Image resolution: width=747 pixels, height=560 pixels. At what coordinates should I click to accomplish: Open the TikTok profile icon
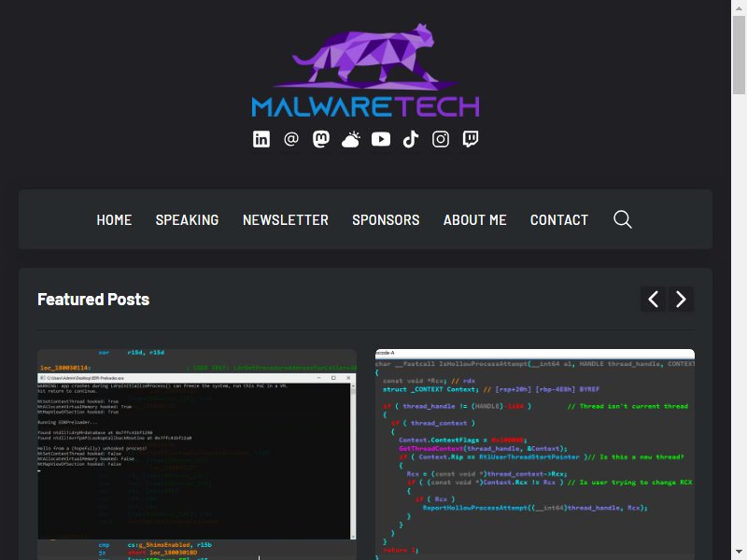(x=411, y=139)
